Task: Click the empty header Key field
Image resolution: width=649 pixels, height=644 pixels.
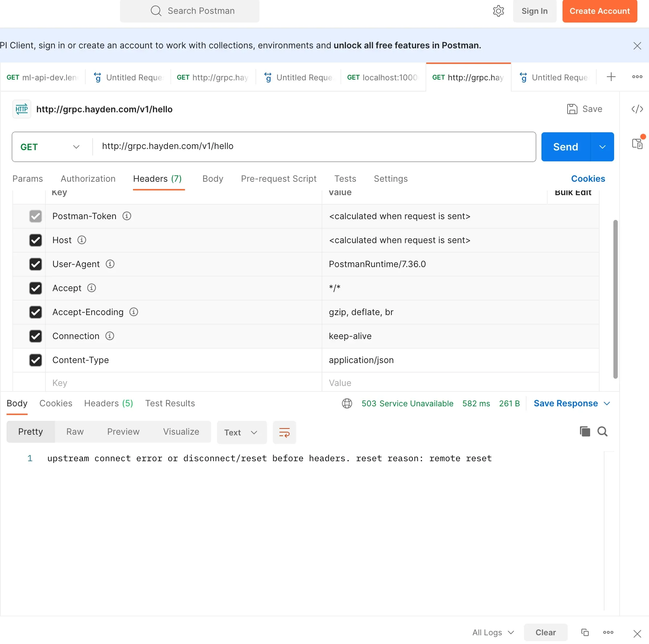Action: tap(184, 383)
